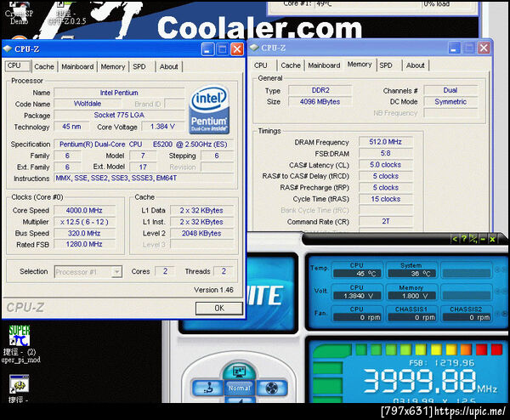Click the 'Version 1.46' label in CPU-Z
This screenshot has height=420, width=510.
(x=213, y=290)
